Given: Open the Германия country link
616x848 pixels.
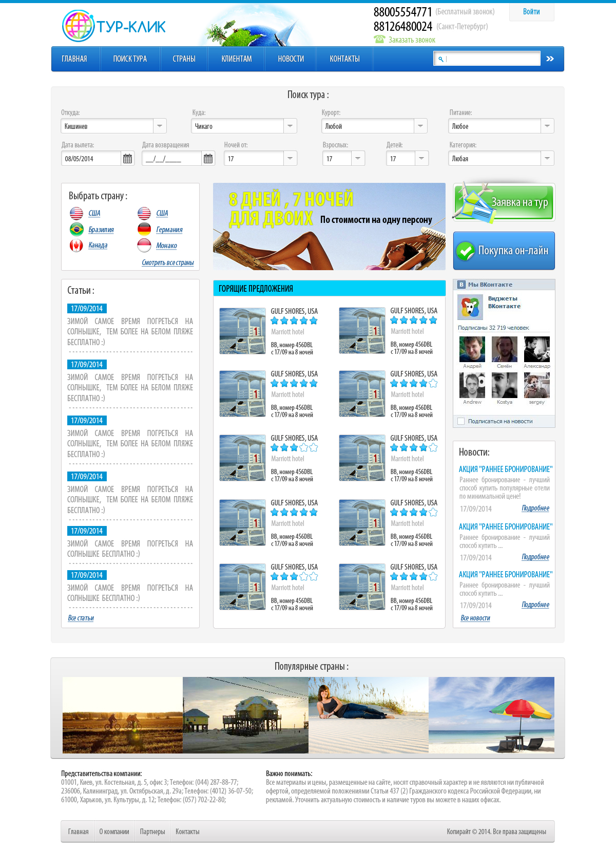Looking at the screenshot, I should [x=169, y=230].
